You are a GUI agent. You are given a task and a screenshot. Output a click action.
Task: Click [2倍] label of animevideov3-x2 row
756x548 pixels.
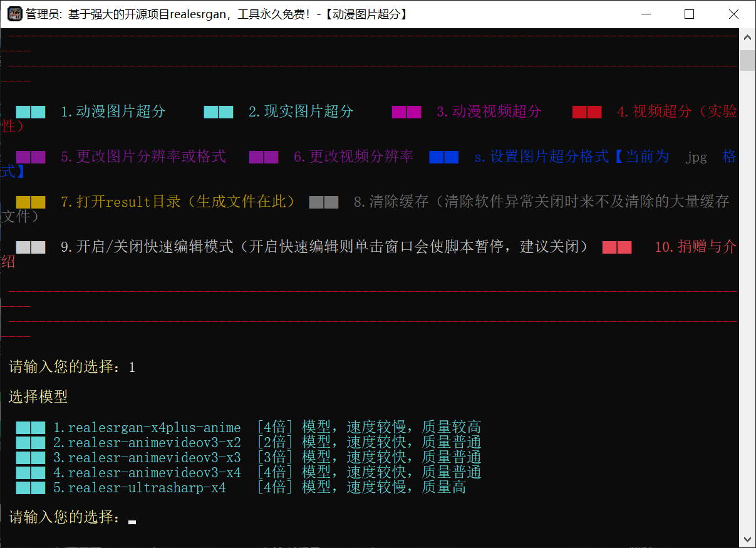click(x=275, y=443)
